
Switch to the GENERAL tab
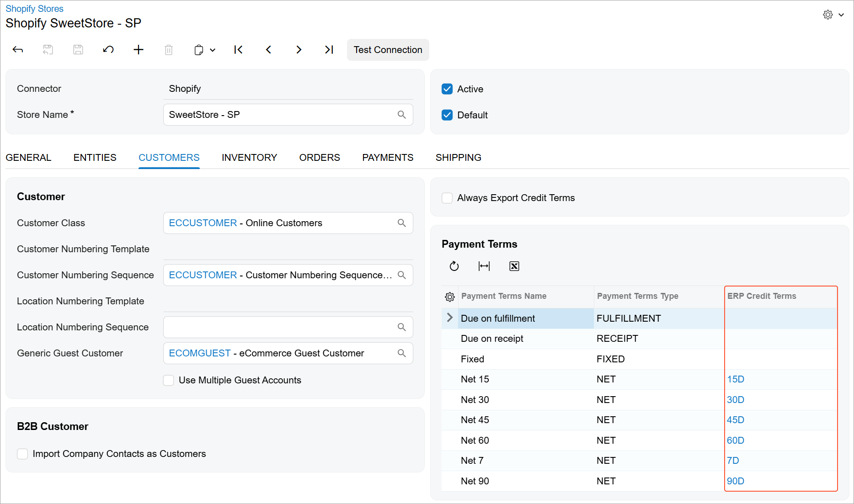[x=28, y=158]
